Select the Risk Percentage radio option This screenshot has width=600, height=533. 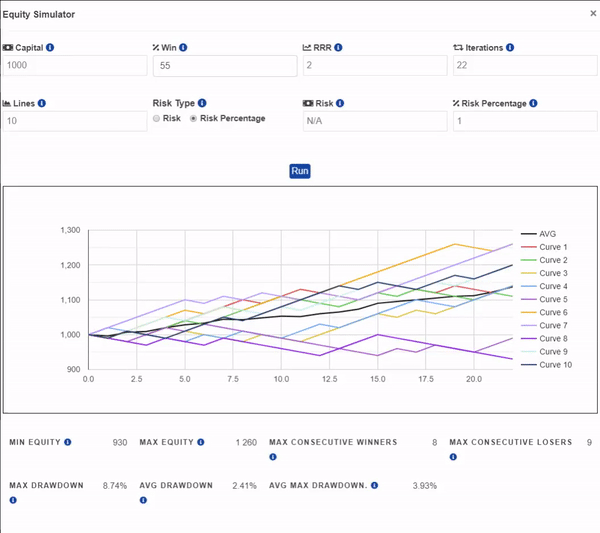click(194, 119)
